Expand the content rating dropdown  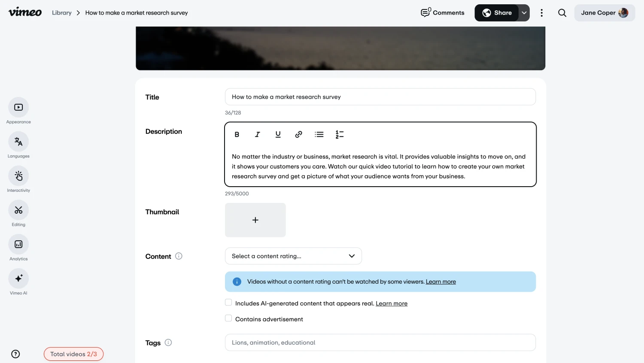[293, 256]
